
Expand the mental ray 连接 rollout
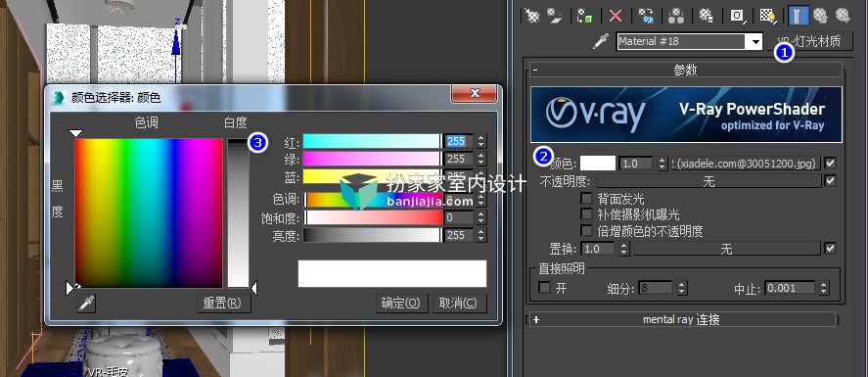682,319
